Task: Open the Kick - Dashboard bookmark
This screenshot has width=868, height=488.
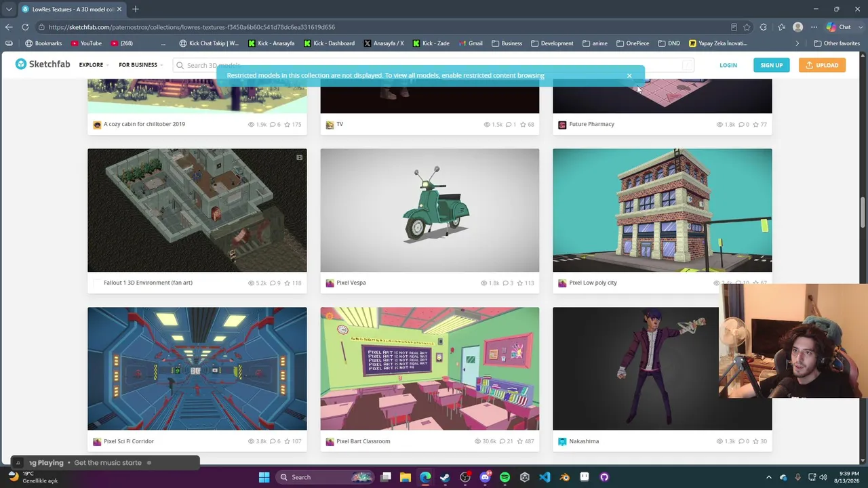Action: [x=329, y=43]
